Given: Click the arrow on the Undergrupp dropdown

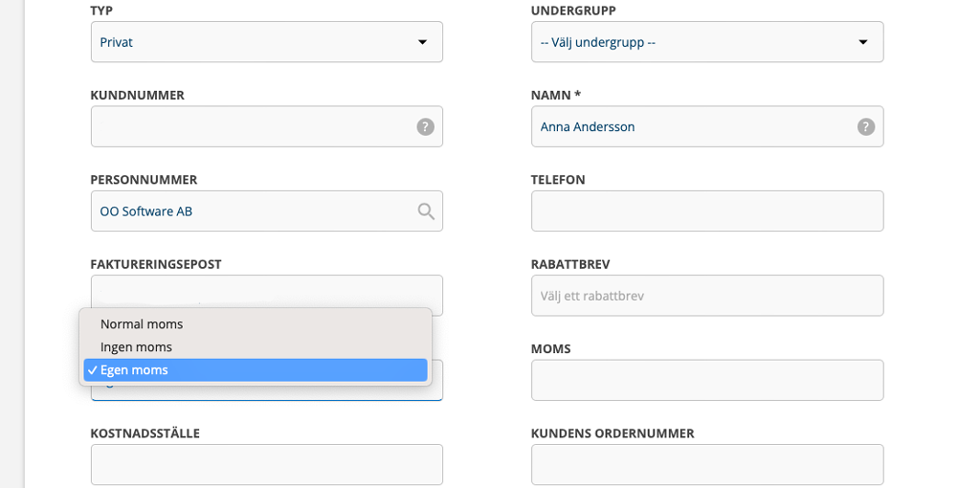Looking at the screenshot, I should [862, 42].
